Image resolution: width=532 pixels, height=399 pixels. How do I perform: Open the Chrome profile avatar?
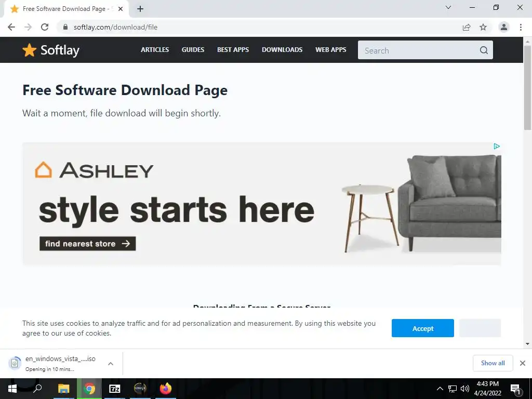pyautogui.click(x=504, y=27)
